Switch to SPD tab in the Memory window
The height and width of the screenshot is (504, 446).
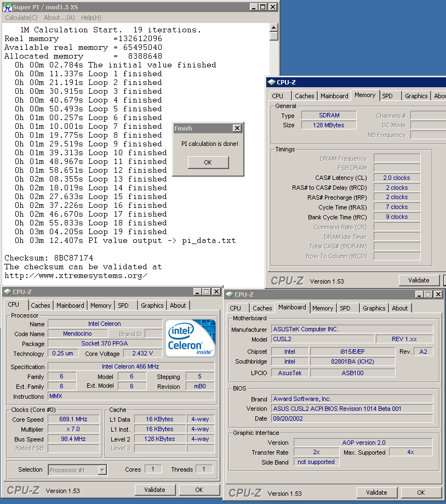[387, 95]
